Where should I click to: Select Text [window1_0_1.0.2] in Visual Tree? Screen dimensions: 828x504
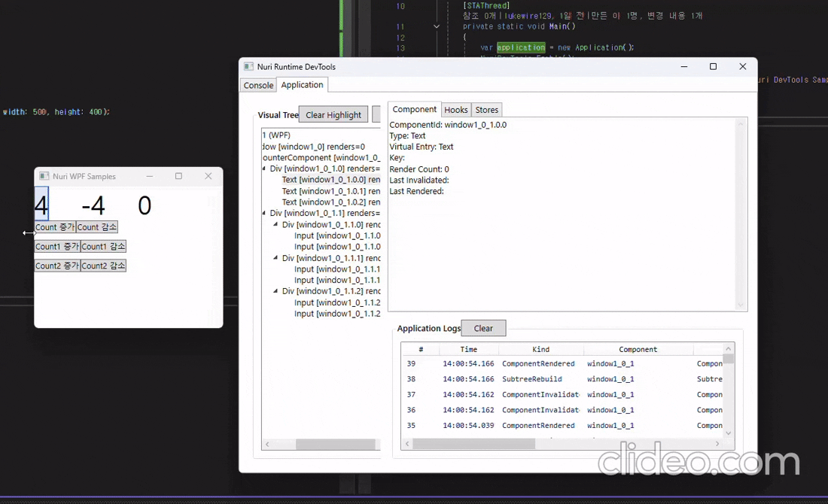(331, 202)
